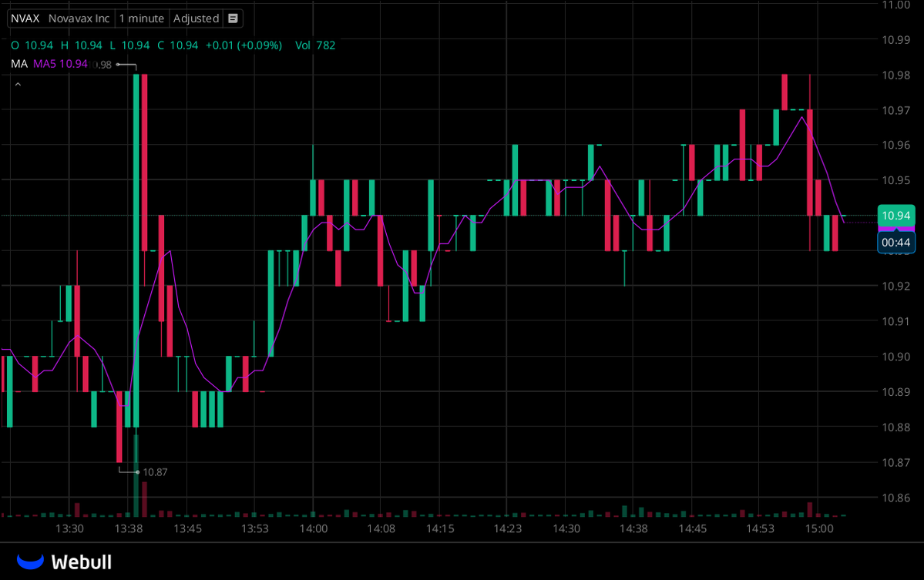
Task: Click the 10.88 price axis label
Action: [x=895, y=427]
